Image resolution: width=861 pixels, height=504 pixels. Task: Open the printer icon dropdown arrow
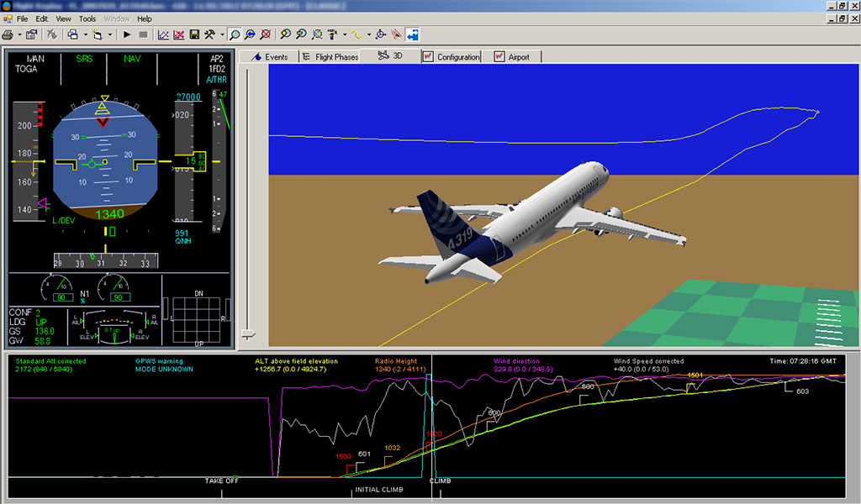pyautogui.click(x=19, y=35)
